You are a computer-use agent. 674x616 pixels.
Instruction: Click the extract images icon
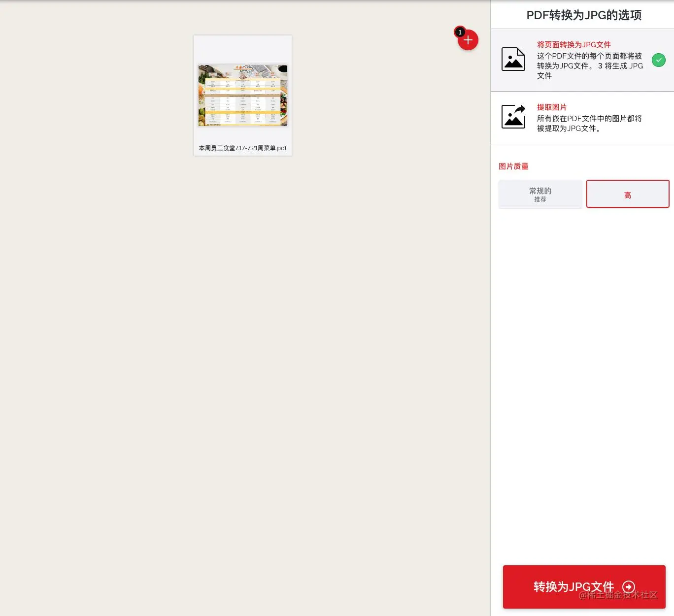[513, 117]
